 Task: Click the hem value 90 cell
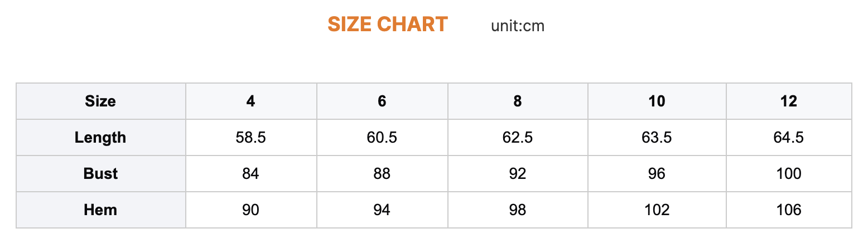pyautogui.click(x=251, y=210)
